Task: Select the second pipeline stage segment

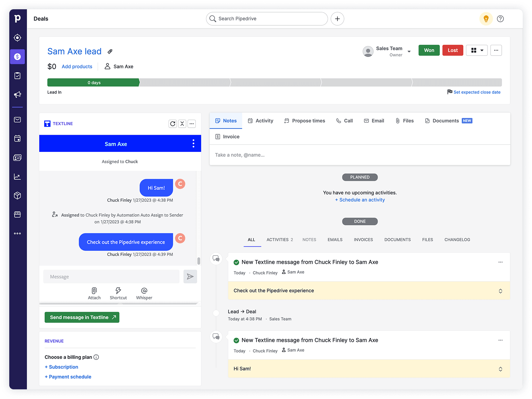Action: click(185, 83)
